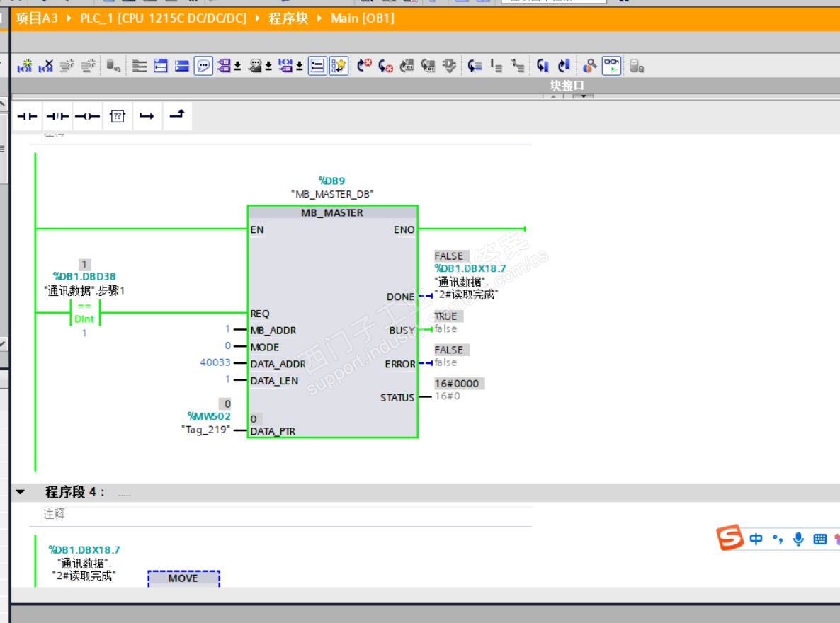Click the %DB1.DBD38 operand
The height and width of the screenshot is (623, 840).
click(84, 276)
